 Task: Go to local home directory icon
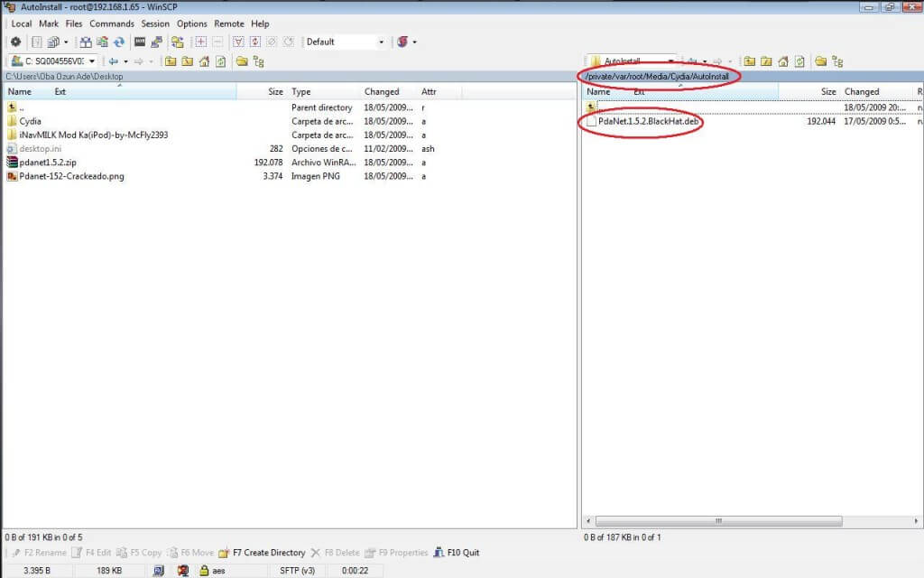click(x=204, y=61)
